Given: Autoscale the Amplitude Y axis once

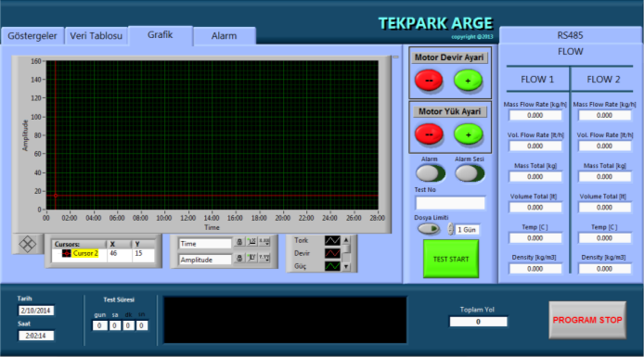Looking at the screenshot, I should (x=252, y=258).
